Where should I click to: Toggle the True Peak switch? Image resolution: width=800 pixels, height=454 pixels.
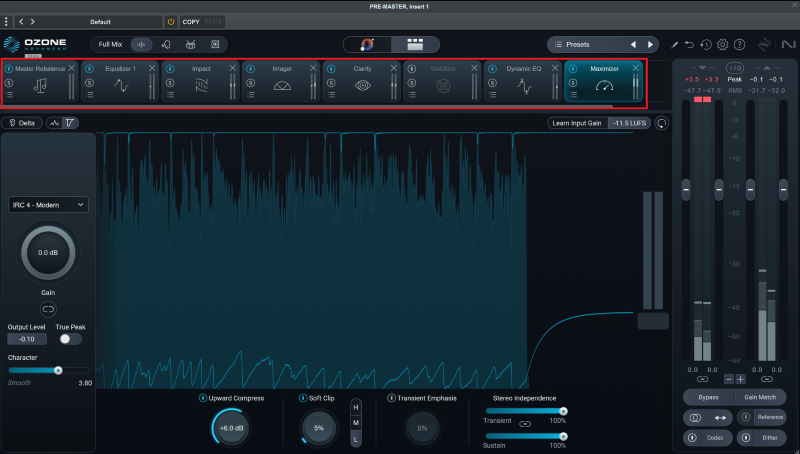(x=69, y=339)
